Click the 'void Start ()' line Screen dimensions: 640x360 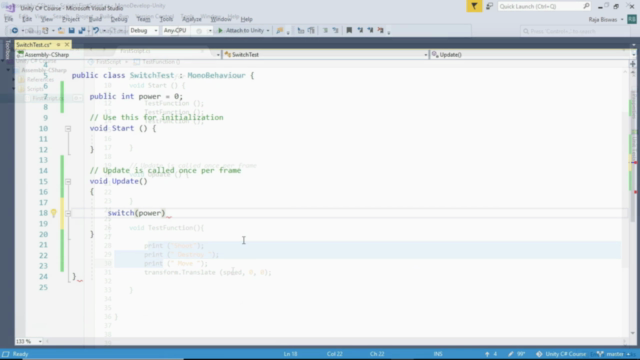123,128
